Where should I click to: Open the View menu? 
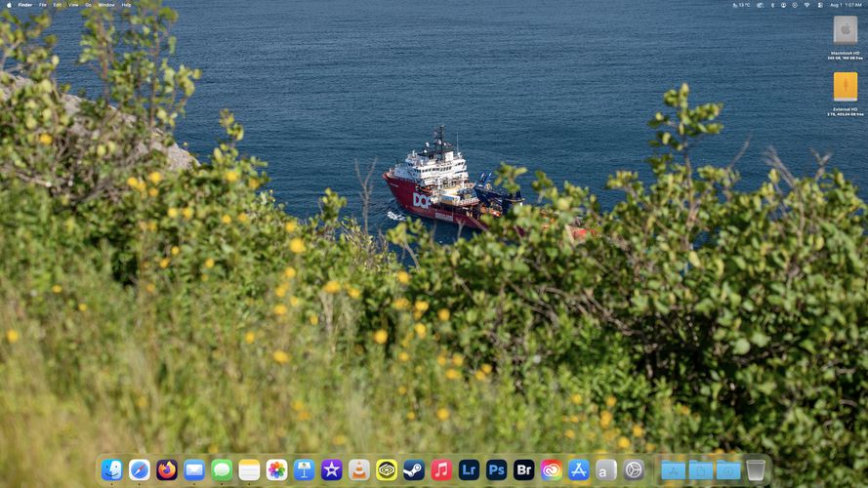point(73,5)
